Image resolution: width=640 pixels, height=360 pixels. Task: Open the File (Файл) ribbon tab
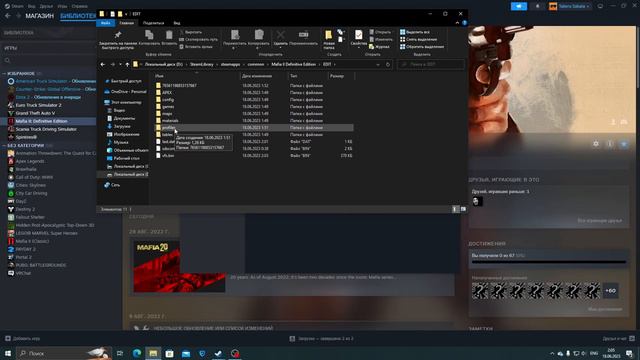(106, 23)
